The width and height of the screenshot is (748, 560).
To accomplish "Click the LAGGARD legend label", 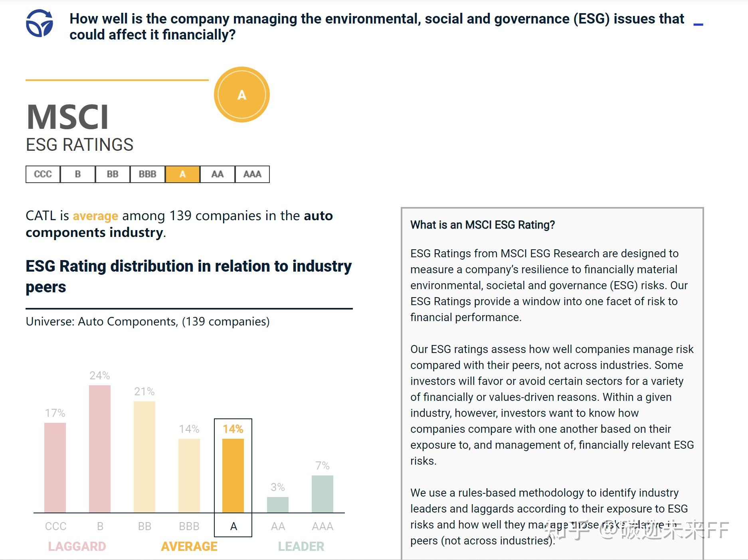I will (x=77, y=546).
